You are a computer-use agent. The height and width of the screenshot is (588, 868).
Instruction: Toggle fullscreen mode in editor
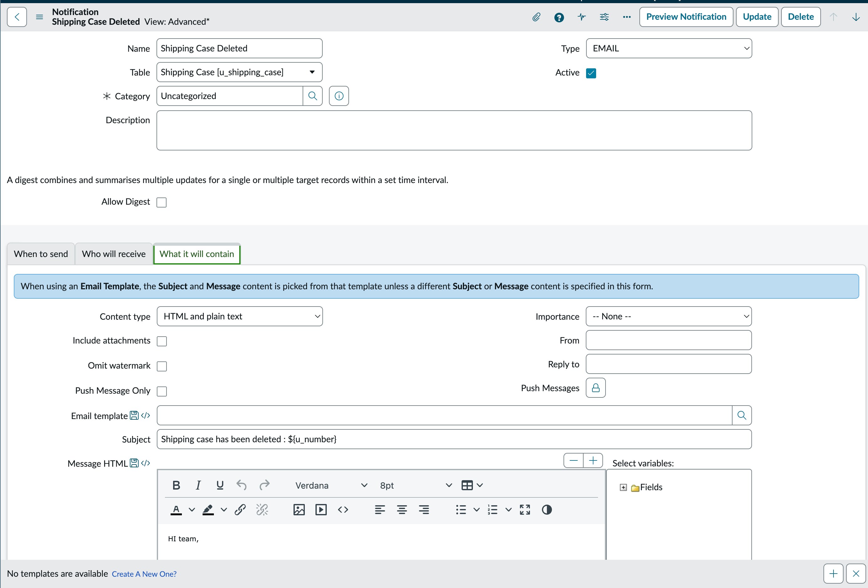point(525,510)
